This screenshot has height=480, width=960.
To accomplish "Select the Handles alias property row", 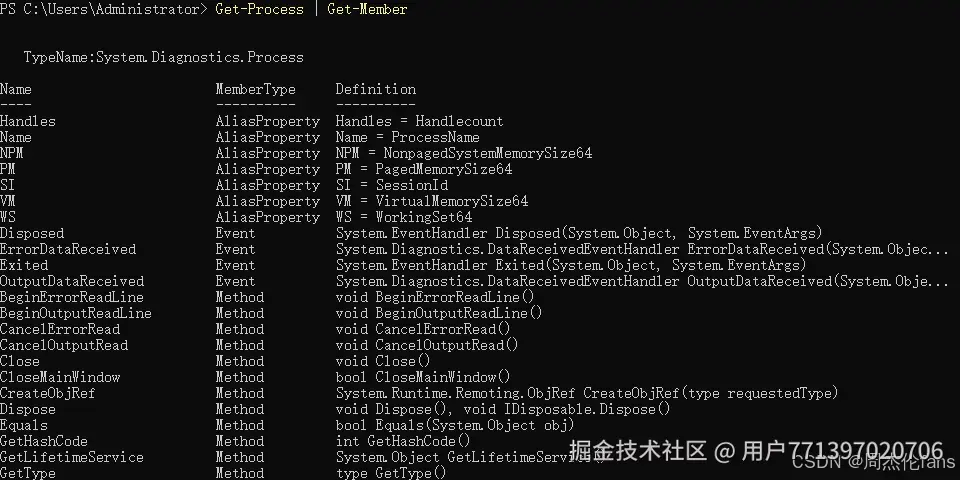I will click(252, 121).
